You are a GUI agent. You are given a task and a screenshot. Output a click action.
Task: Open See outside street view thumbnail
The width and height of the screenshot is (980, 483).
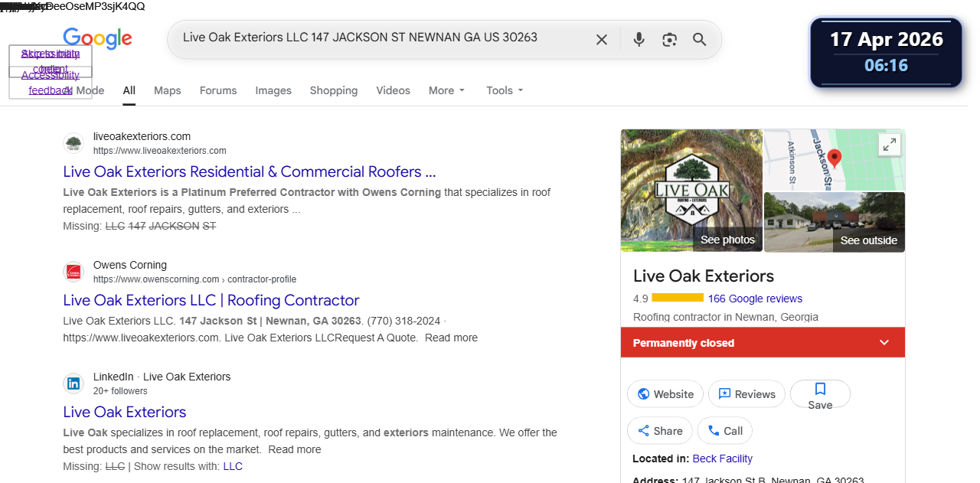pyautogui.click(x=835, y=222)
